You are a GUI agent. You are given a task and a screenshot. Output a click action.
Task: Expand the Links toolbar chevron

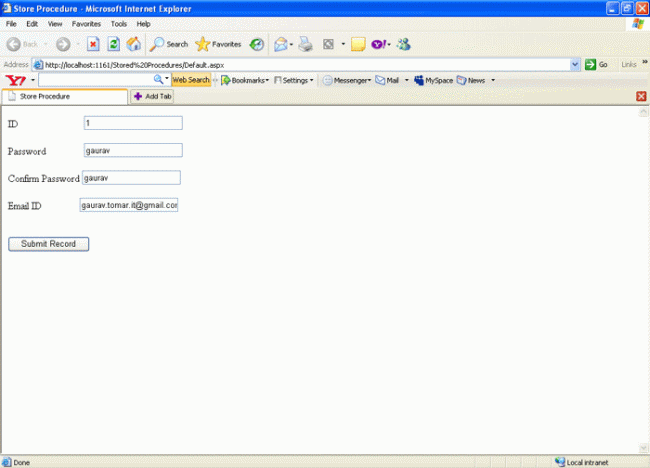645,62
